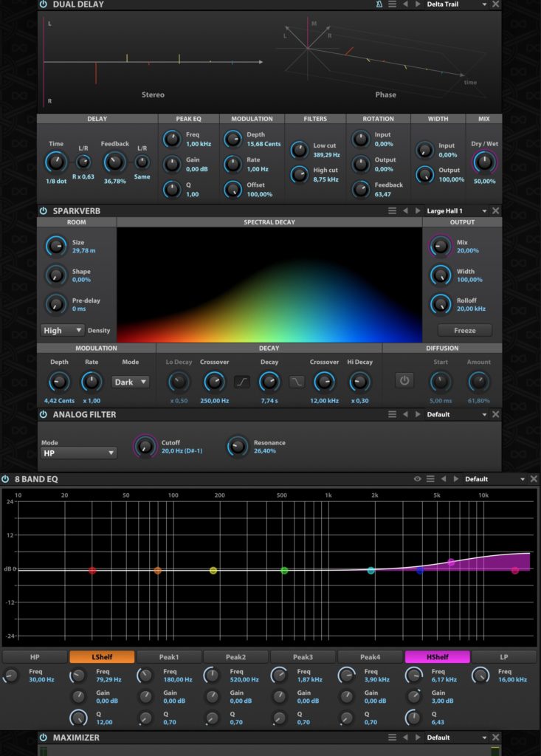
Task: Disable the Analog Filter power button
Action: [44, 414]
